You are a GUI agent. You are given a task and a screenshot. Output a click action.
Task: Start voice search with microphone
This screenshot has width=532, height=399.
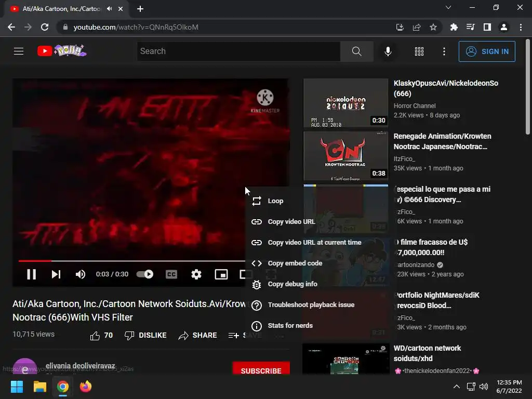[x=388, y=51]
